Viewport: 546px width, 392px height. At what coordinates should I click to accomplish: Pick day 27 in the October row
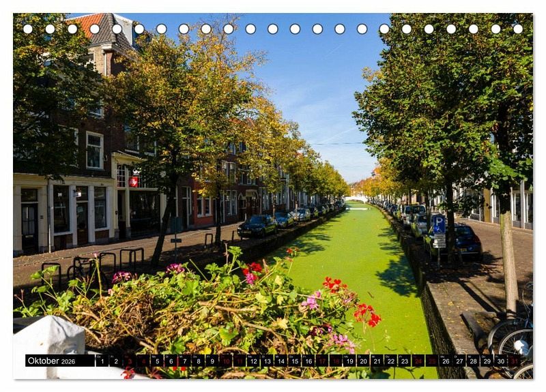pyautogui.click(x=459, y=361)
